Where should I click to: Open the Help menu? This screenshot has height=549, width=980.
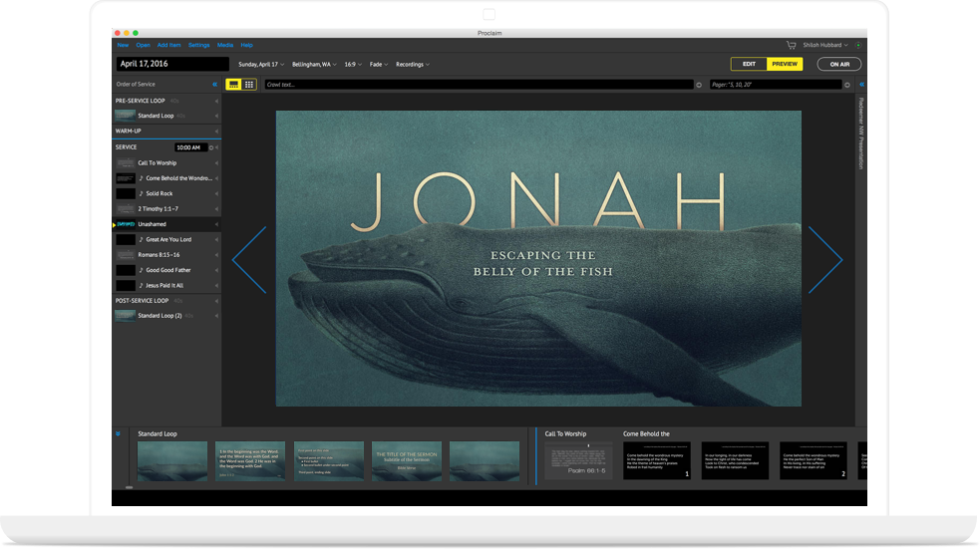247,45
